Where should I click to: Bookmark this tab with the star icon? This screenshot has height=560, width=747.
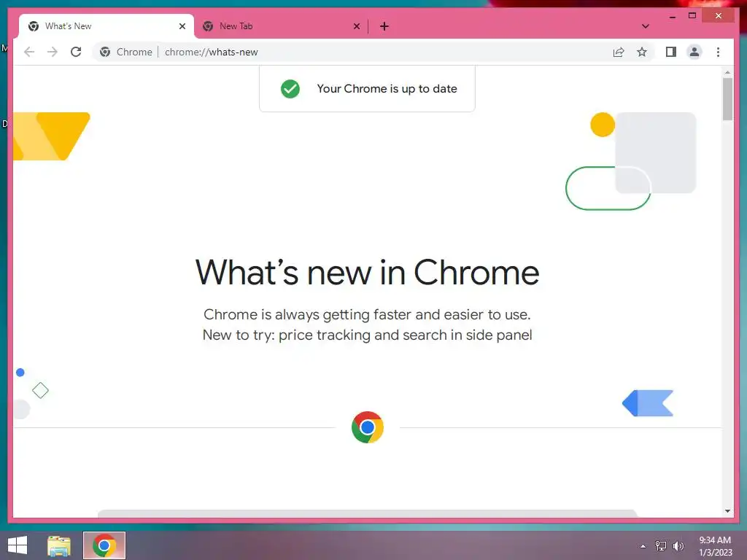pyautogui.click(x=642, y=52)
